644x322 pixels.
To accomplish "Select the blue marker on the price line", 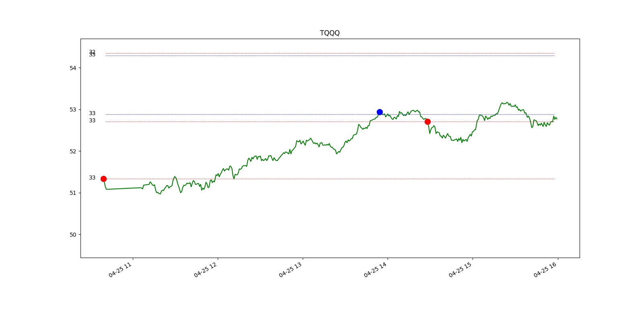I will point(380,112).
